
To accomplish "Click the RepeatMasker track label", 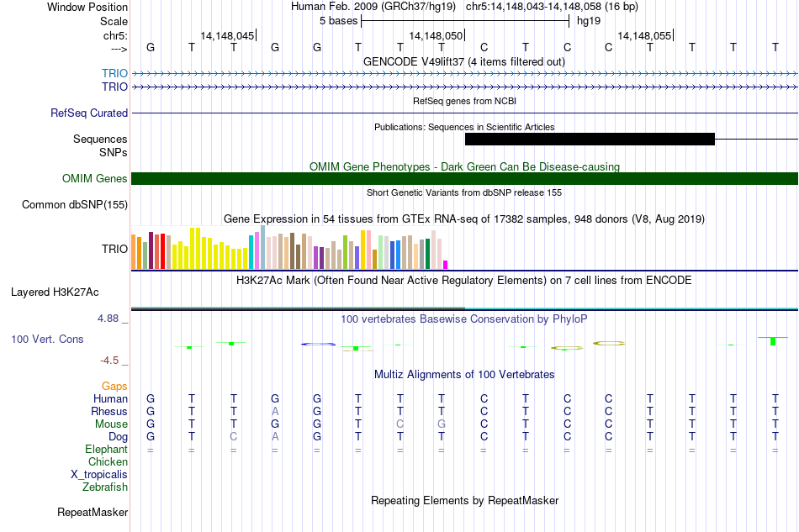I will pos(93,512).
